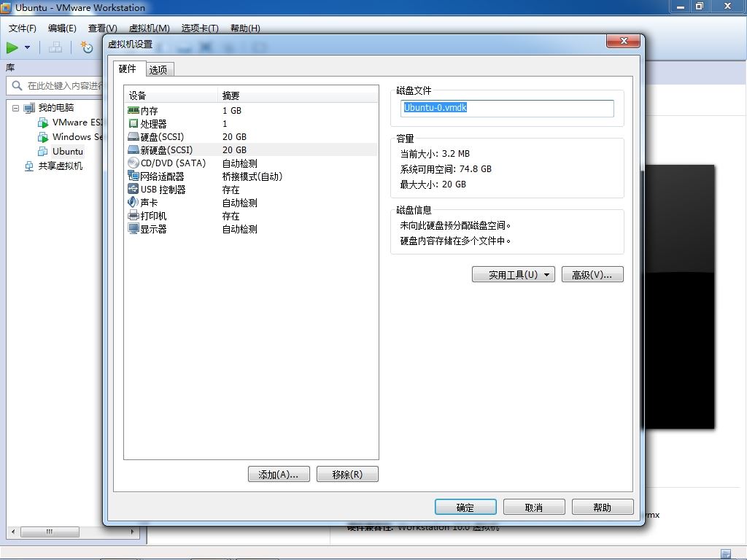Click the 高级(V)... button
This screenshot has height=560, width=747.
pyautogui.click(x=592, y=274)
